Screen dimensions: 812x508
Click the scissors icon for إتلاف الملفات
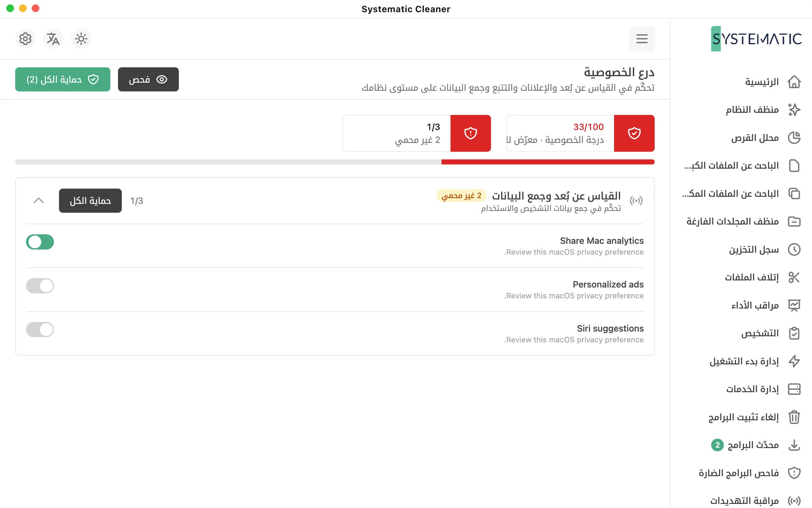click(x=794, y=277)
